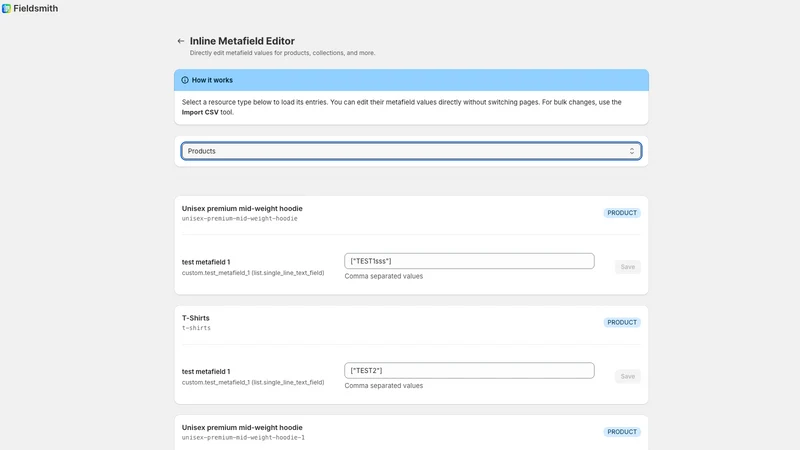Click the PRODUCT badge on T-Shirts card
This screenshot has width=800, height=450.
click(622, 322)
